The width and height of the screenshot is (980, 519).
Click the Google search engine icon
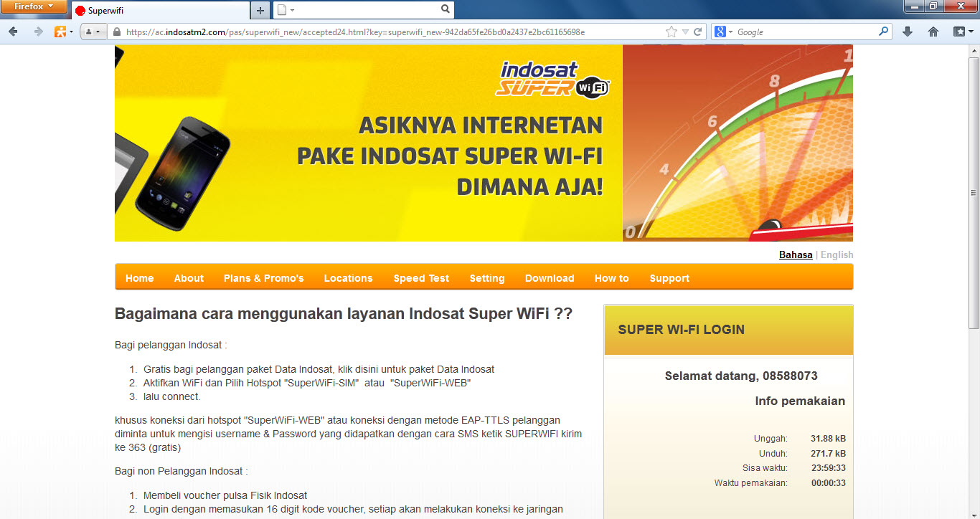click(x=720, y=32)
